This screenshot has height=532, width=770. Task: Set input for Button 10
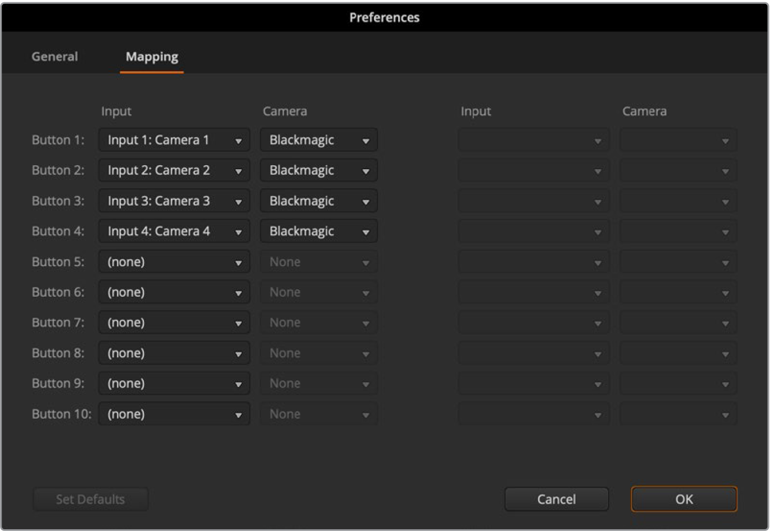pos(174,414)
